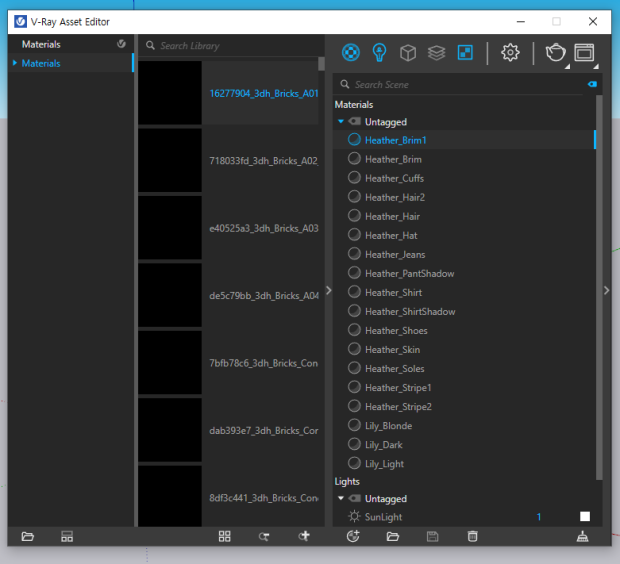
Task: Switch to Lights category lightbulb icon
Action: coord(380,53)
